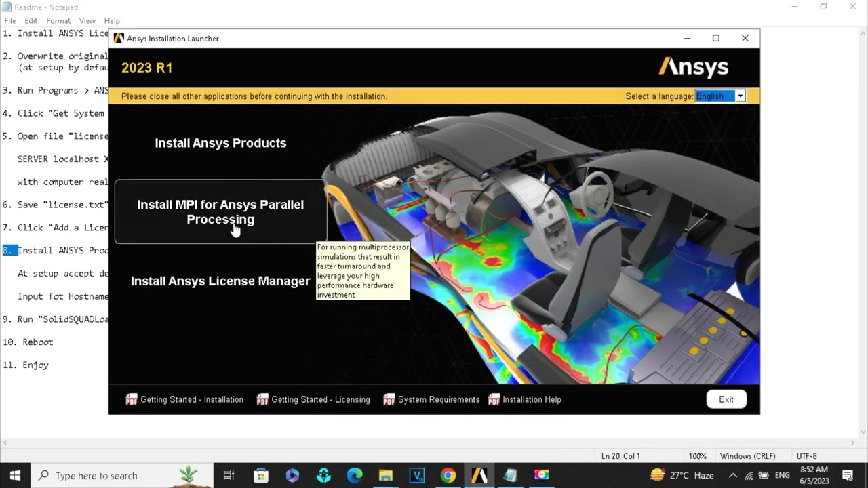The height and width of the screenshot is (488, 868).
Task: Click the Ansys launcher taskbar icon
Action: [x=479, y=475]
